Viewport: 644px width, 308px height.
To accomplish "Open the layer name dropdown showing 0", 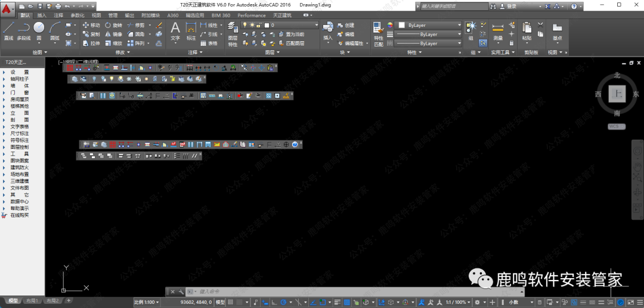I will tap(292, 26).
